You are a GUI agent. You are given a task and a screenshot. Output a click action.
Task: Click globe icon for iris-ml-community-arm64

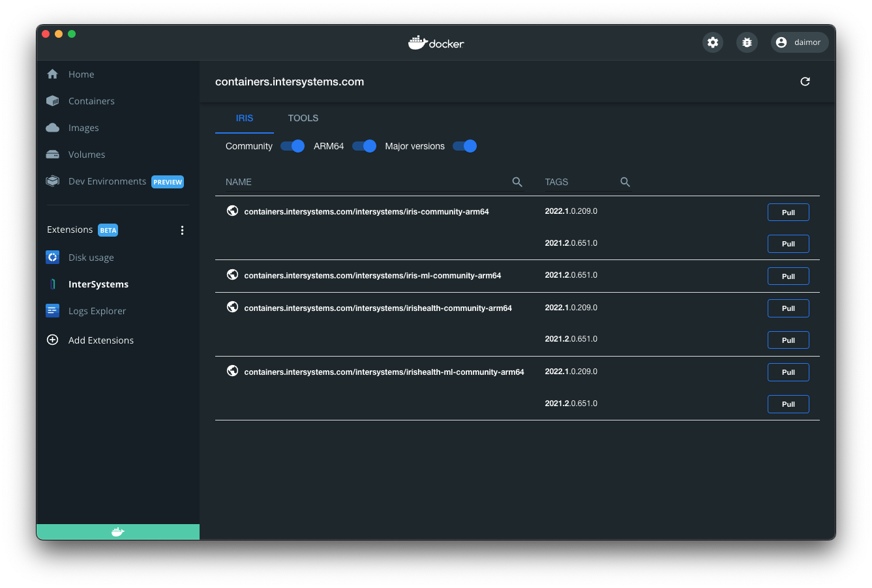[232, 274]
